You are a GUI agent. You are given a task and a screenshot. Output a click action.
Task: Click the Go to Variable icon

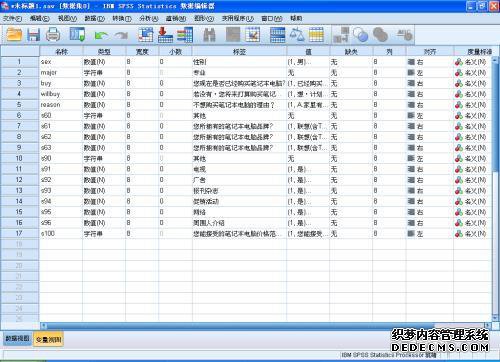coord(165,35)
